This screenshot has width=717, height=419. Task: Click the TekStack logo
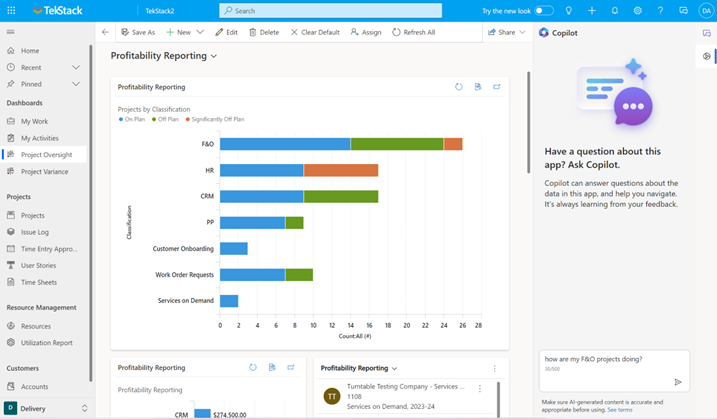(58, 11)
